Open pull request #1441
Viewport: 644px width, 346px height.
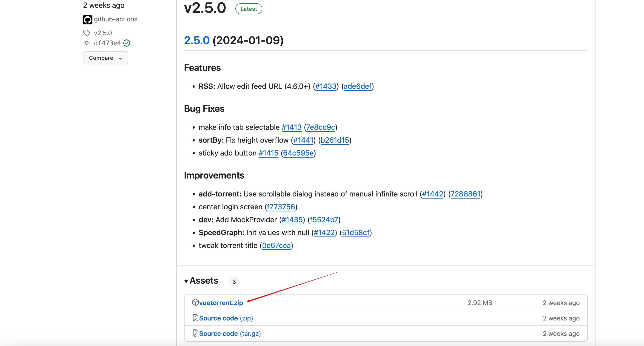(303, 140)
